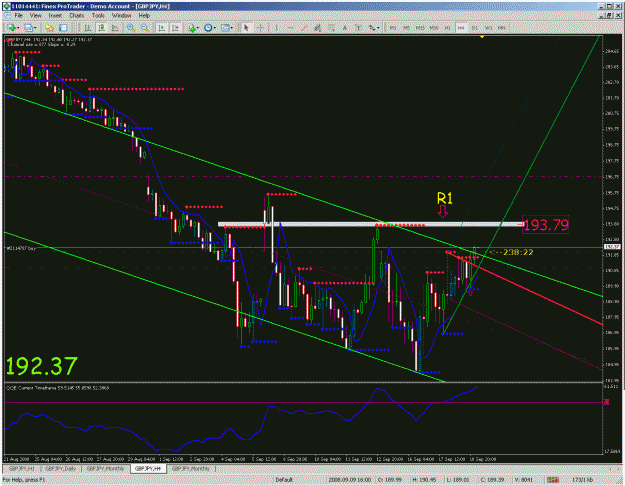Viewport: 625px width, 486px height.
Task: Expand the Profiles dropdown arrow
Action: click(35, 28)
